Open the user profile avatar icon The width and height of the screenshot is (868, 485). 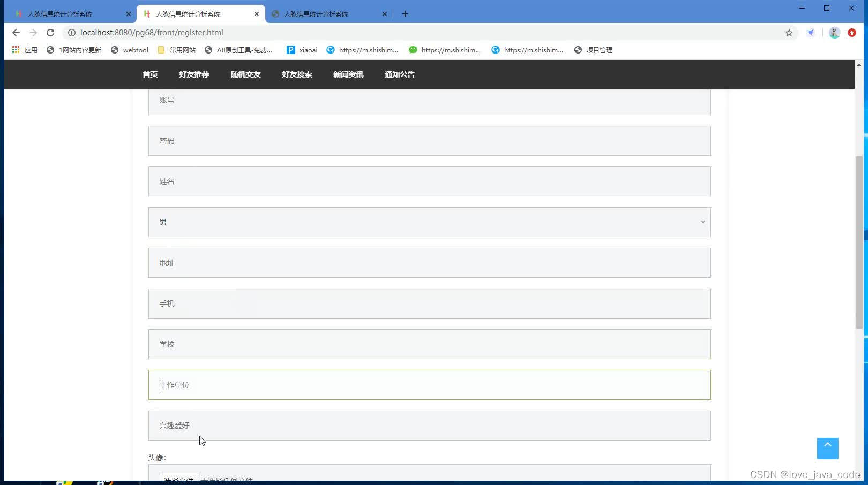point(834,33)
